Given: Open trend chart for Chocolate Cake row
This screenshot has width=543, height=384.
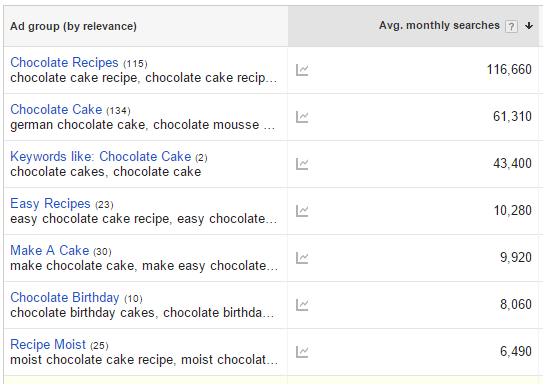Looking at the screenshot, I should (302, 117).
